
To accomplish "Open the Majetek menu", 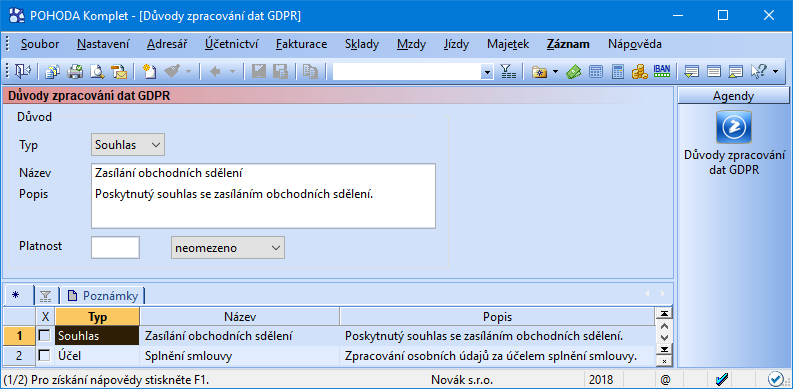I will (508, 44).
